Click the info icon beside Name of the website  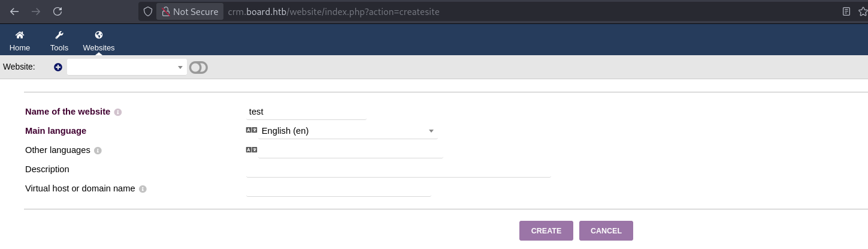pyautogui.click(x=118, y=112)
